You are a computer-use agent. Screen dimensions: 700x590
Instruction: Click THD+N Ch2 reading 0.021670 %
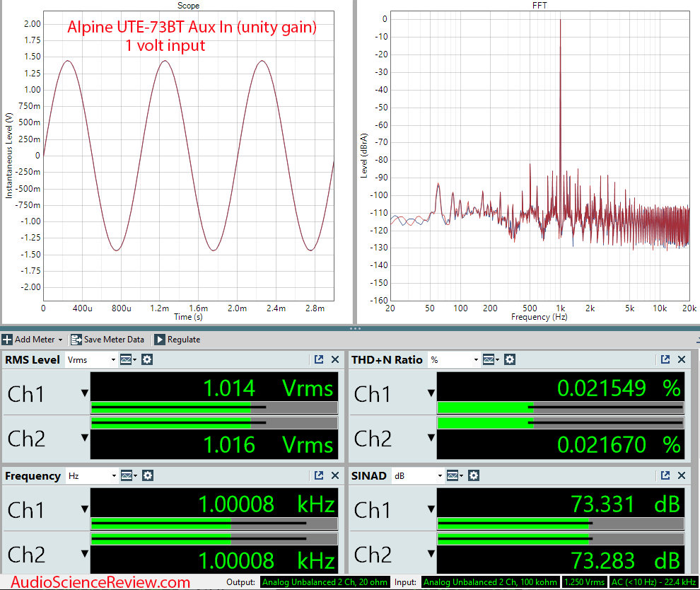[x=619, y=445]
